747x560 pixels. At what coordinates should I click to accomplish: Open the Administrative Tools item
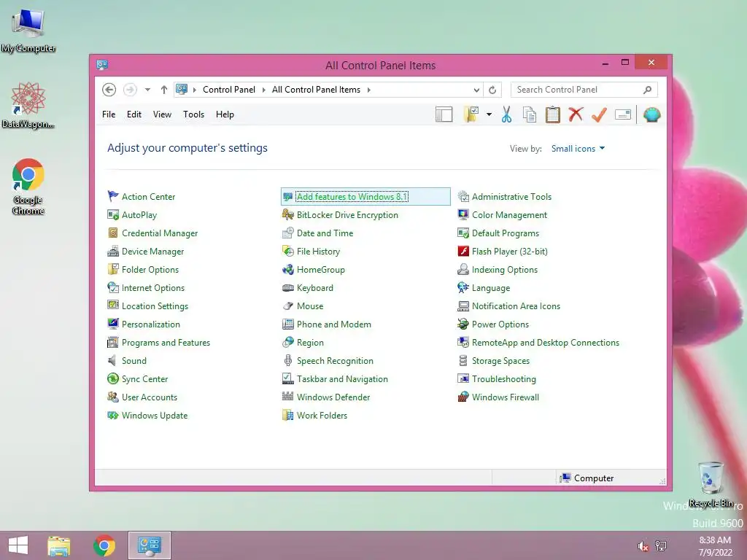tap(511, 196)
